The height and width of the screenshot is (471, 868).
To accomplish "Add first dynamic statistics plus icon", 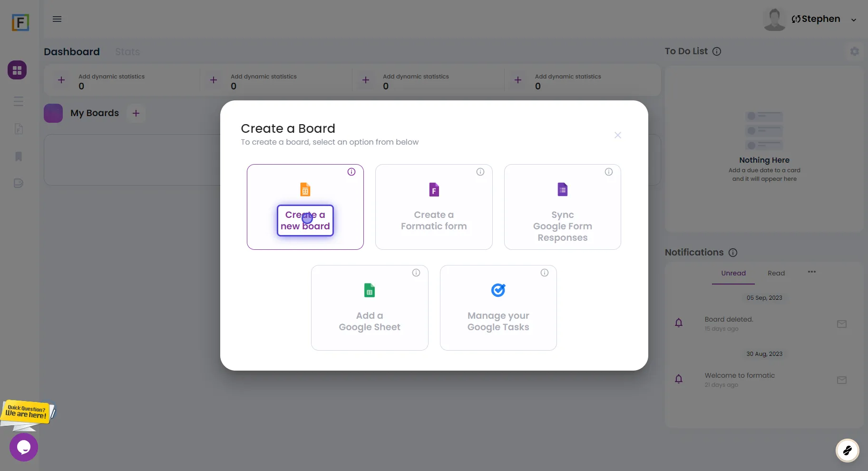I will click(x=61, y=80).
